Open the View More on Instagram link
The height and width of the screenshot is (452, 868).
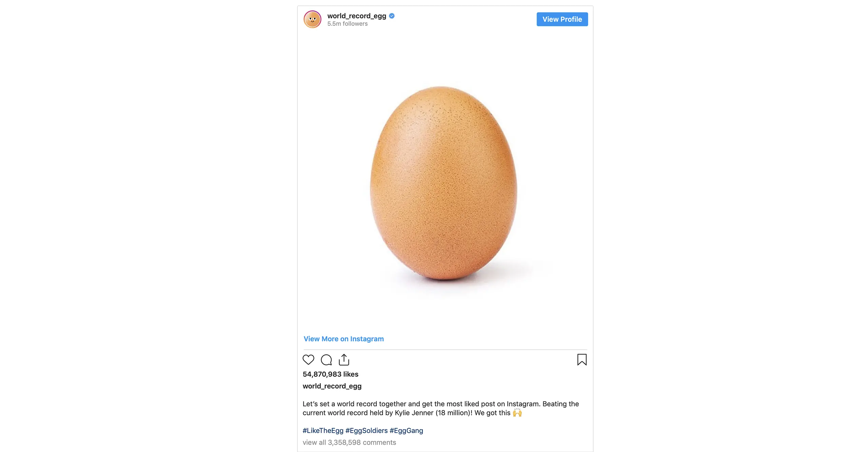pyautogui.click(x=343, y=339)
